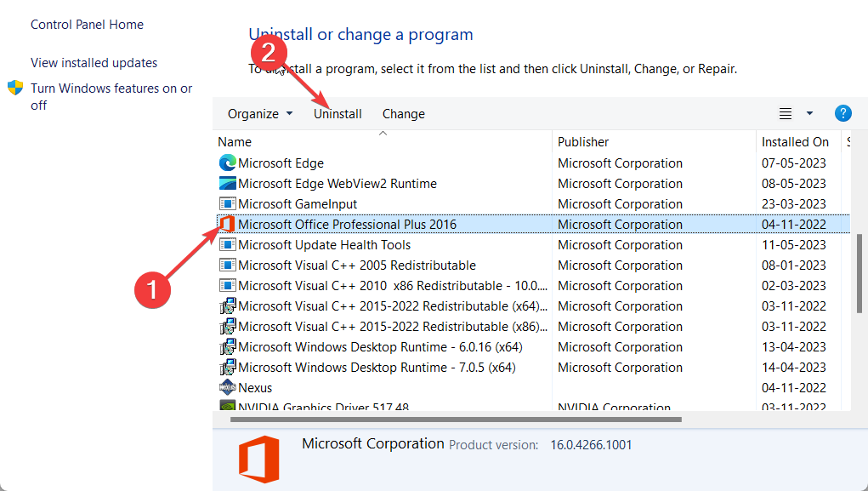Change view using the list view icon
The width and height of the screenshot is (868, 491).
785,114
